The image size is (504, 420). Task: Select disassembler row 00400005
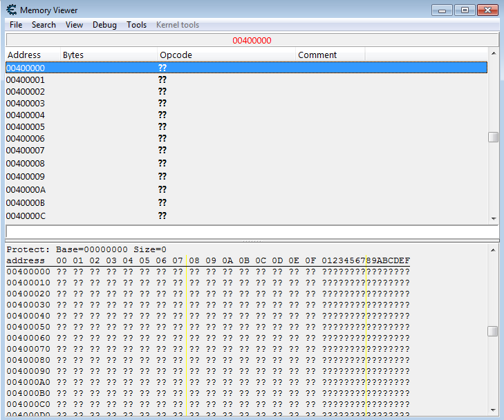pos(247,127)
